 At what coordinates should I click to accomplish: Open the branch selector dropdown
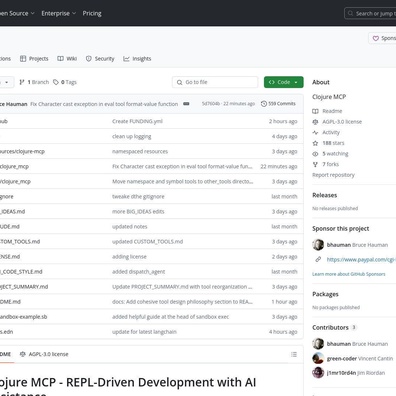coord(7,82)
